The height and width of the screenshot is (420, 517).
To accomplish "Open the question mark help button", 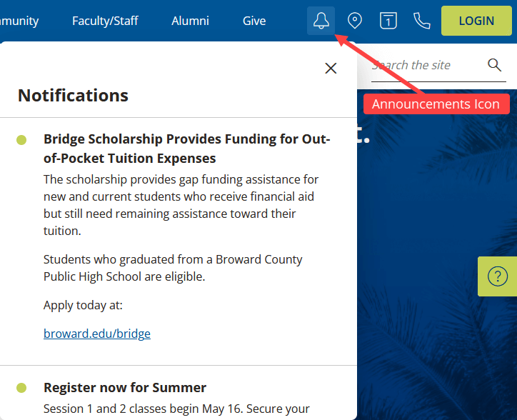I will coord(497,276).
